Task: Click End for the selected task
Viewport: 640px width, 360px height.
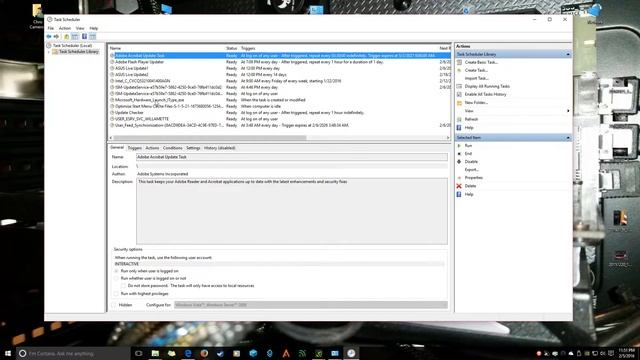Action: [468, 153]
